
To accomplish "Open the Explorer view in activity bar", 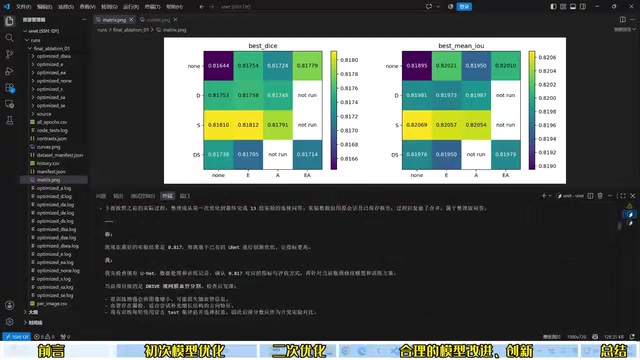I will click(x=9, y=21).
